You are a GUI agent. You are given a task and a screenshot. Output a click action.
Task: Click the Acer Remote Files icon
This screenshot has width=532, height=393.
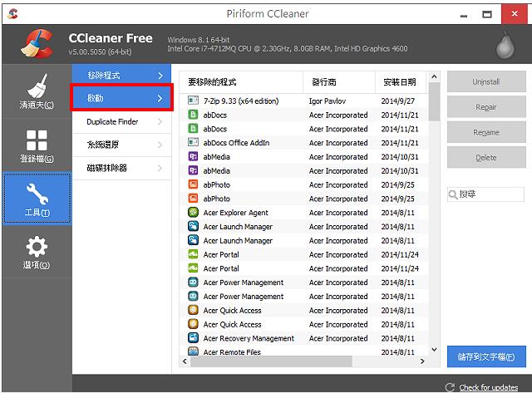pos(193,351)
